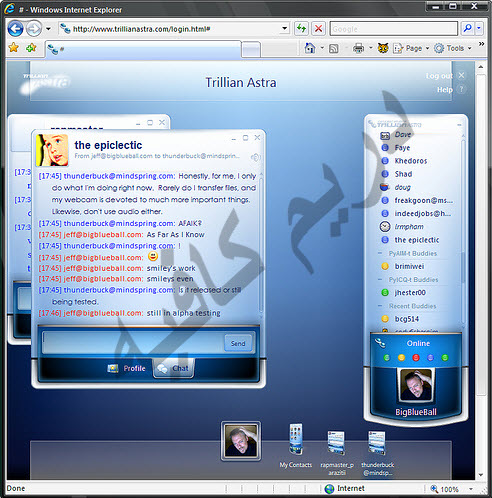Click the RSS feeds icon
The width and height of the screenshot is (492, 498).
[x=334, y=49]
